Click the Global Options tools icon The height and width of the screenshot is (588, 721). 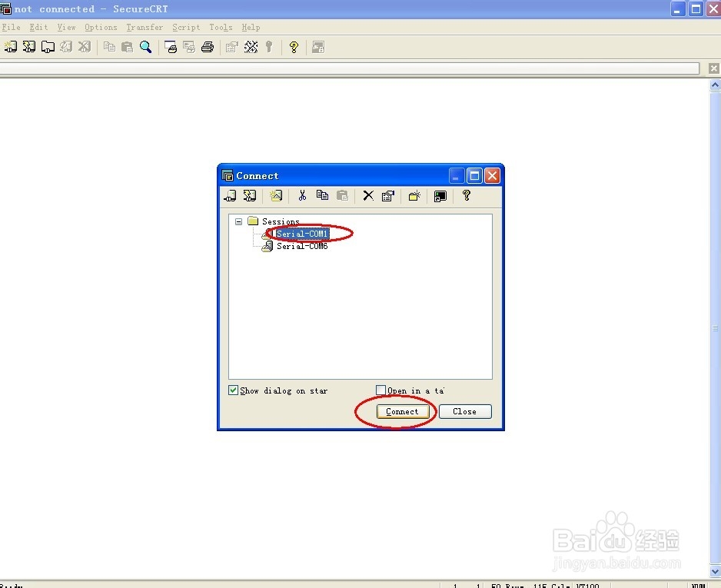[x=251, y=47]
